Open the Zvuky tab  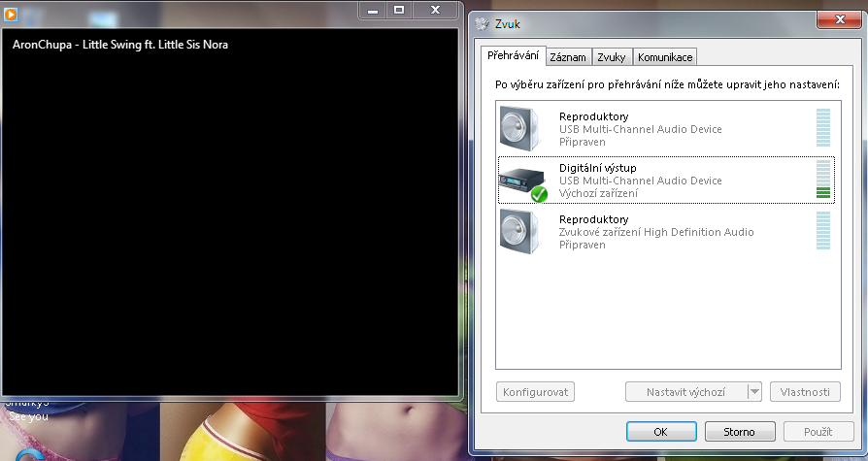click(x=611, y=57)
